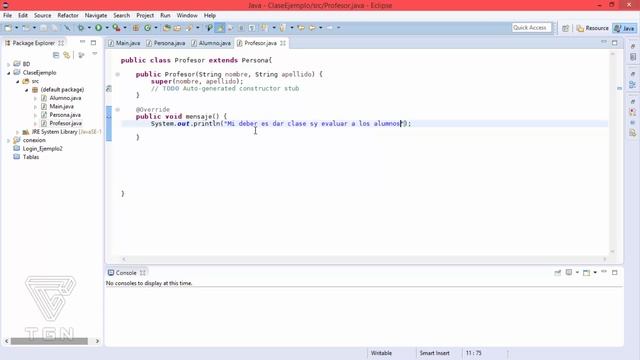Click the Open Type toolbar icon
The height and width of the screenshot is (360, 640).
click(167, 28)
